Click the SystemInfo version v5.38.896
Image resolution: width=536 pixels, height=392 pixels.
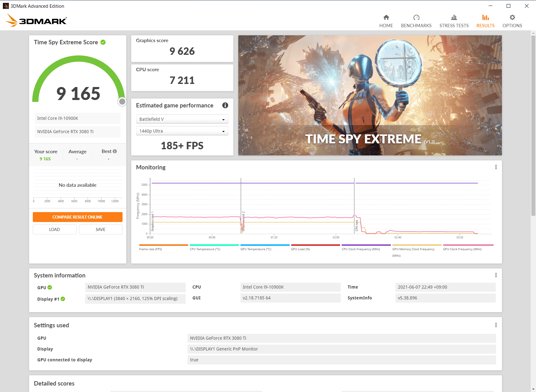coord(445,298)
